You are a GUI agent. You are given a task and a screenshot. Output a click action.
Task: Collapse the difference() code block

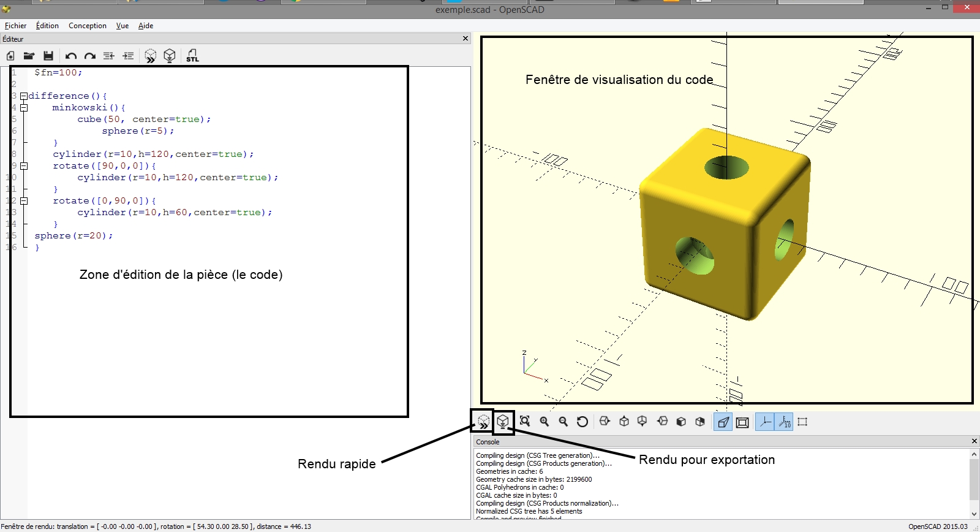tap(24, 96)
